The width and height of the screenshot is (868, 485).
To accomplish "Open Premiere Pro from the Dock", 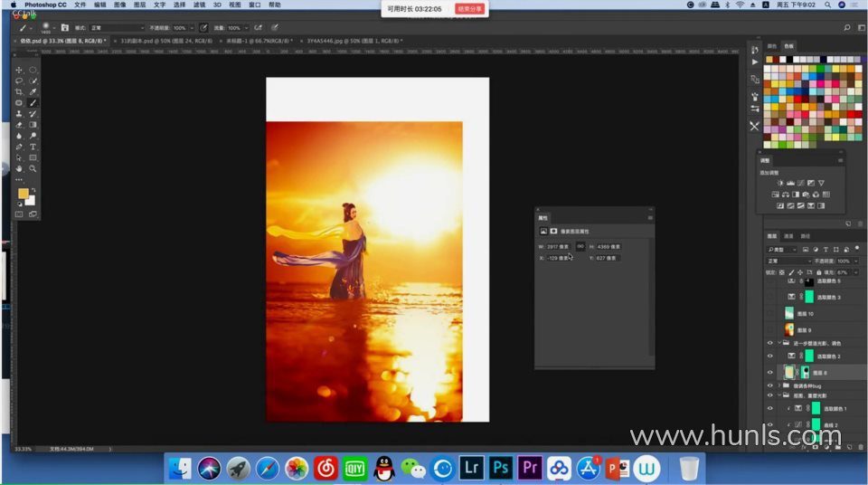I will 530,468.
